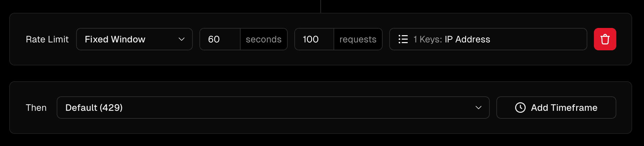
Task: Click the "seconds" unit label
Action: click(x=264, y=39)
